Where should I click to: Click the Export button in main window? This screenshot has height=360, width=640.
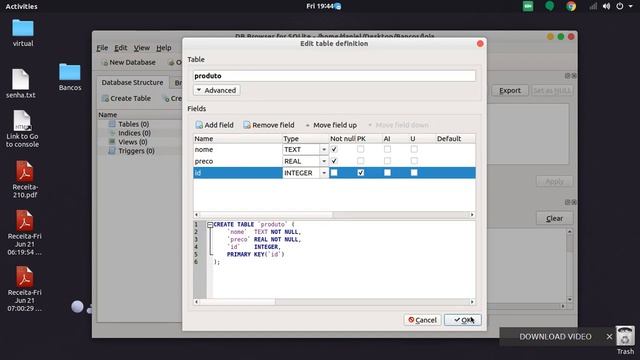click(x=510, y=91)
